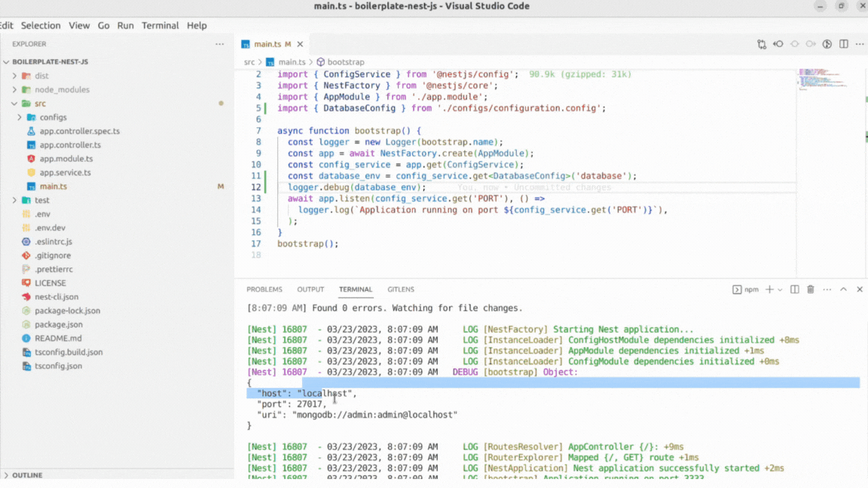
Task: Open README.md file
Action: pyautogui.click(x=57, y=338)
